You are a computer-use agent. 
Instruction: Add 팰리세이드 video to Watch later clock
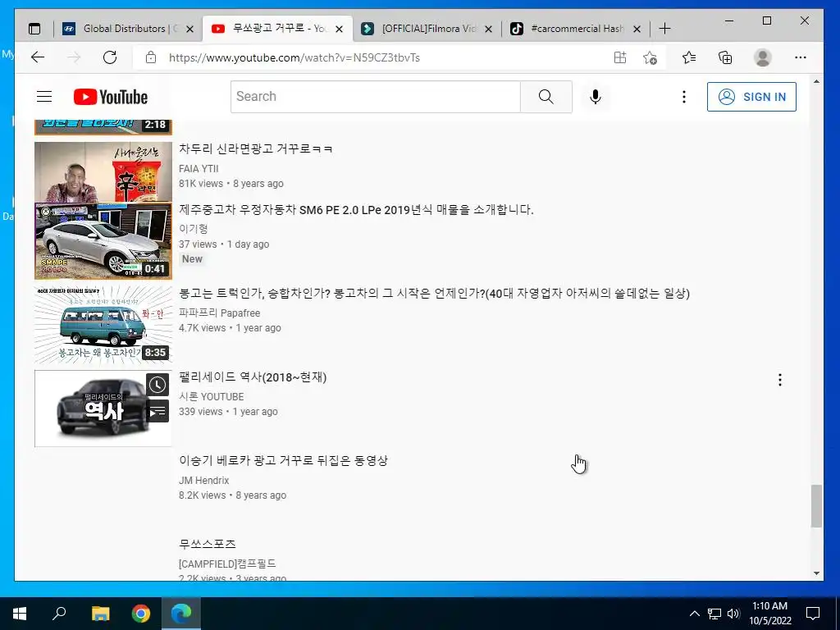(157, 385)
